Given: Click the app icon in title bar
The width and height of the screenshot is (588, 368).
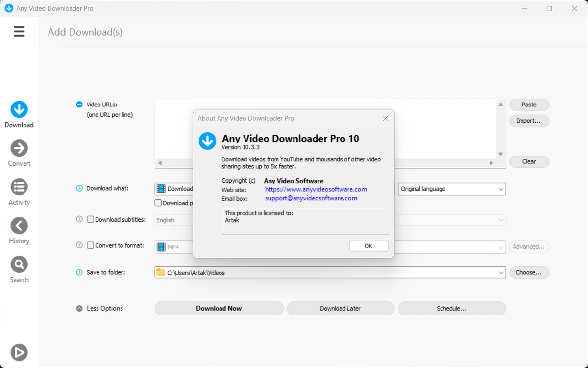Looking at the screenshot, I should click(x=9, y=8).
